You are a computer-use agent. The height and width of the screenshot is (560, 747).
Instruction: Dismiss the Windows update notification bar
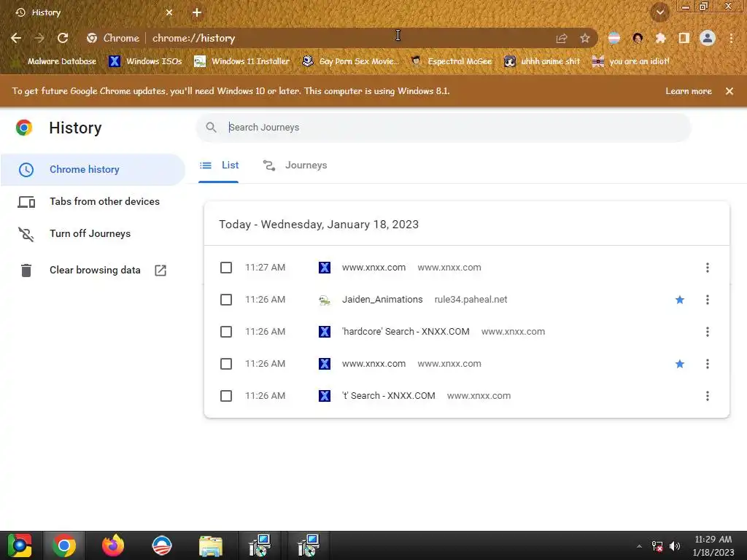729,91
